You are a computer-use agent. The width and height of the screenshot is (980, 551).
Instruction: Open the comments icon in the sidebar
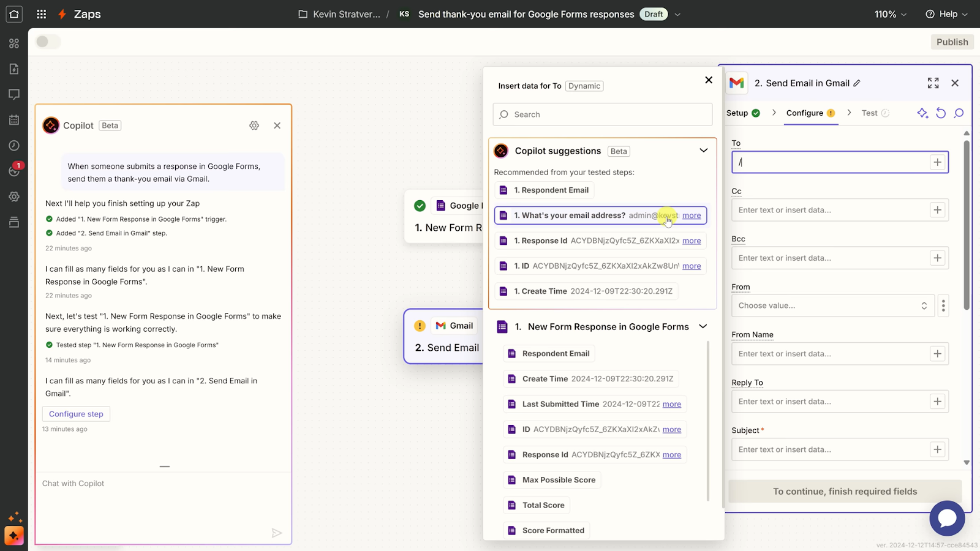pyautogui.click(x=14, y=94)
